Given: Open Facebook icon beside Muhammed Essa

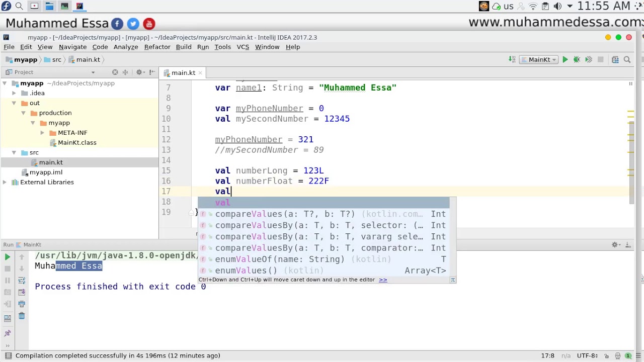Looking at the screenshot, I should 117,24.
